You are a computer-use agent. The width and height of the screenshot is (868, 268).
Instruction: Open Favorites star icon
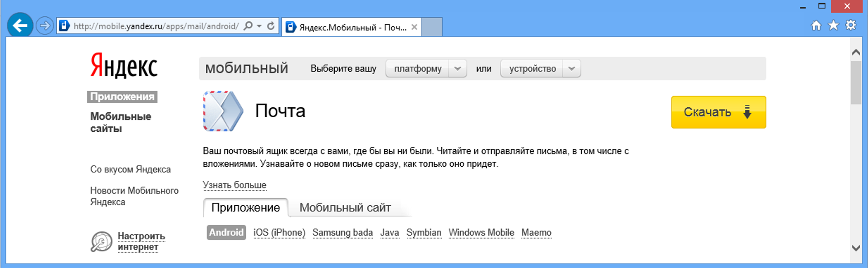point(834,25)
